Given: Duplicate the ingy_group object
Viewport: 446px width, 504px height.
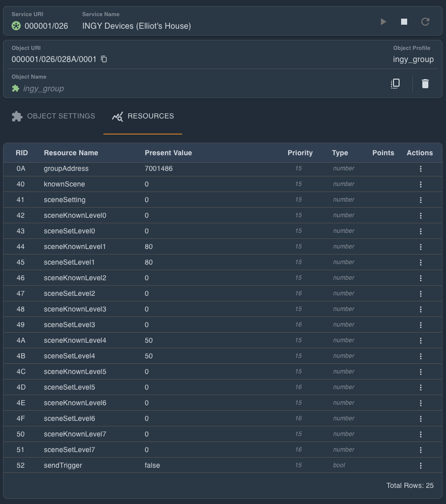Looking at the screenshot, I should click(396, 84).
